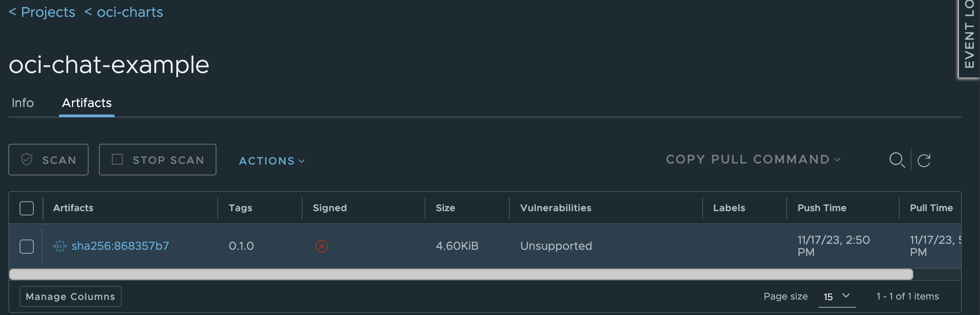The width and height of the screenshot is (980, 315).
Task: Select the Artifacts tab
Action: tap(87, 103)
